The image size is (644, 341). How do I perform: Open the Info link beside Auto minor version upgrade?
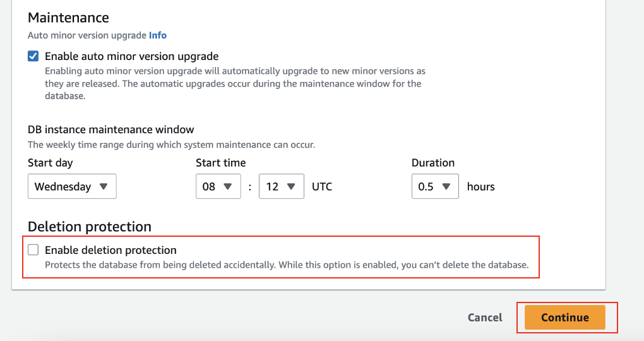(x=158, y=35)
